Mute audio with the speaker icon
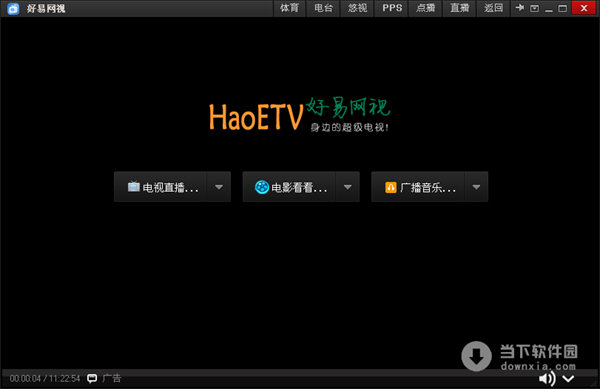The image size is (600, 389). 547,379
